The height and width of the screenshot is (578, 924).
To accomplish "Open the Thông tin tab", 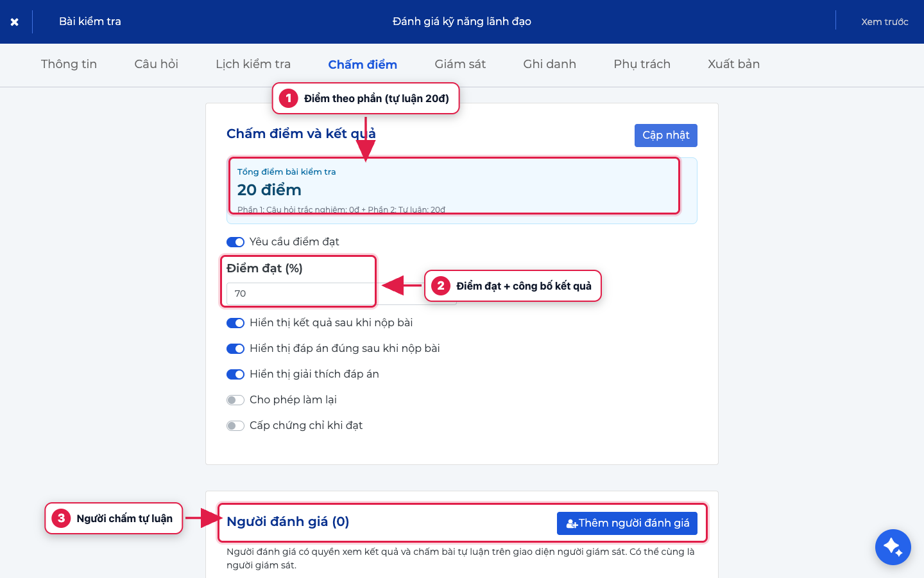I will (69, 64).
